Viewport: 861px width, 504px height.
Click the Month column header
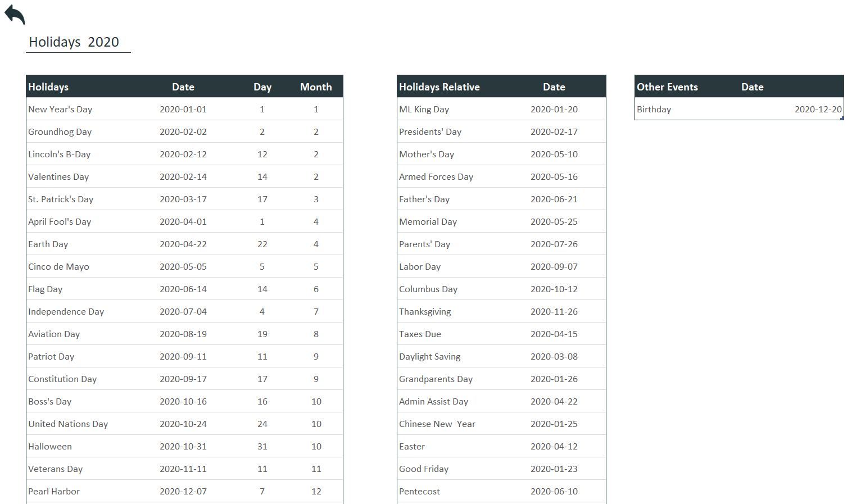point(316,87)
